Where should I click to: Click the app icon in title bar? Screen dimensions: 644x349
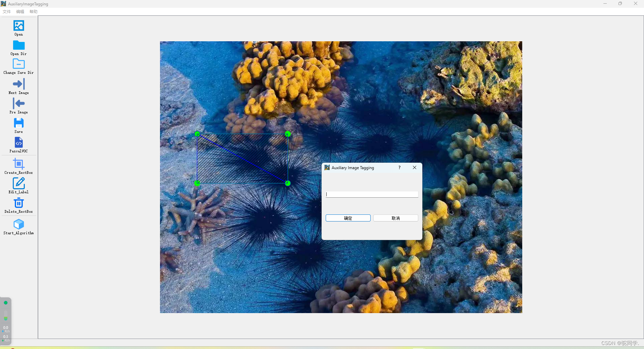pos(3,4)
